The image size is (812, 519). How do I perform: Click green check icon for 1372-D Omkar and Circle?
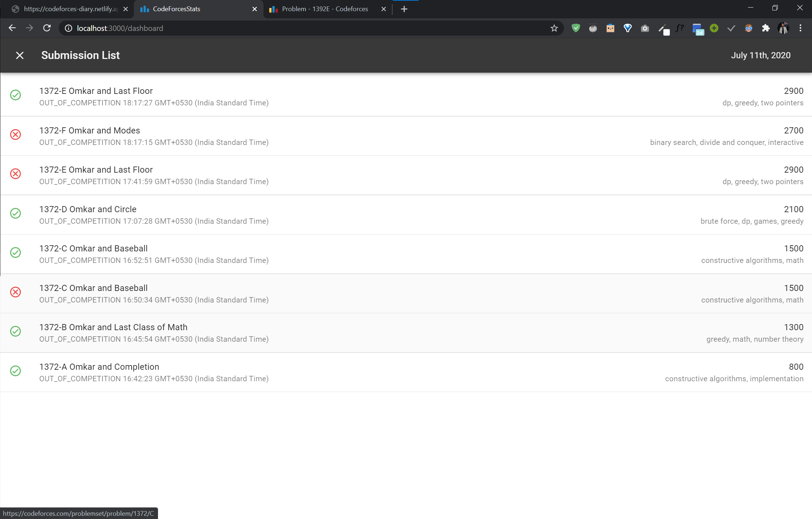(x=15, y=213)
